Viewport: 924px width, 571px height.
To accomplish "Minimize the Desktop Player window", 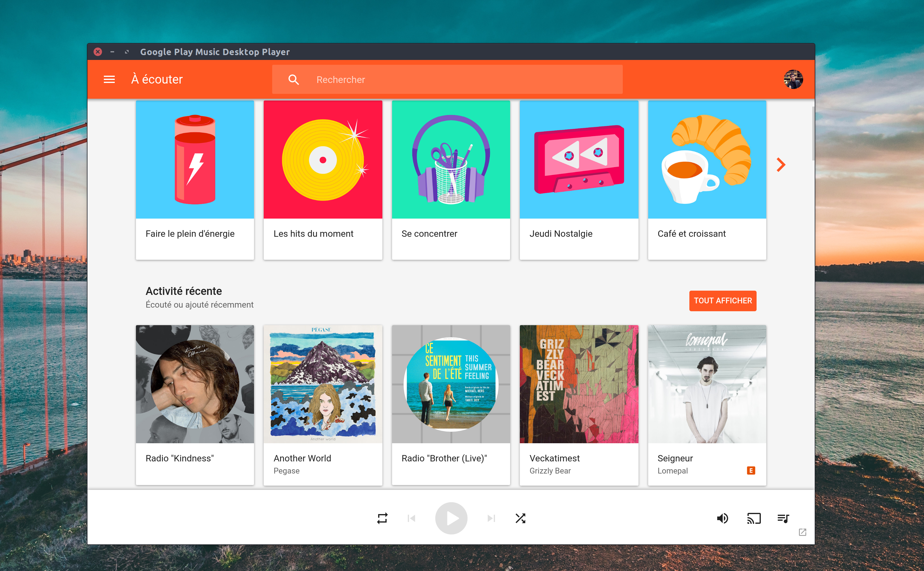I will click(112, 52).
